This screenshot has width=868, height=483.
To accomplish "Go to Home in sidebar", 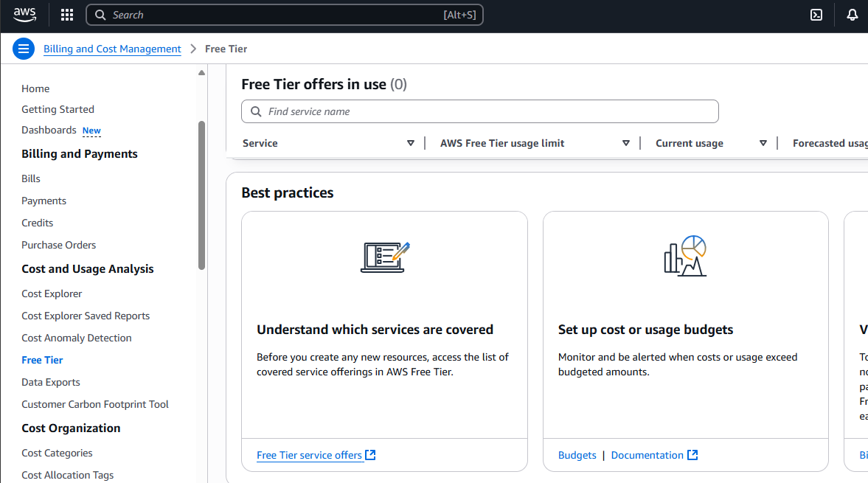I will click(x=35, y=88).
